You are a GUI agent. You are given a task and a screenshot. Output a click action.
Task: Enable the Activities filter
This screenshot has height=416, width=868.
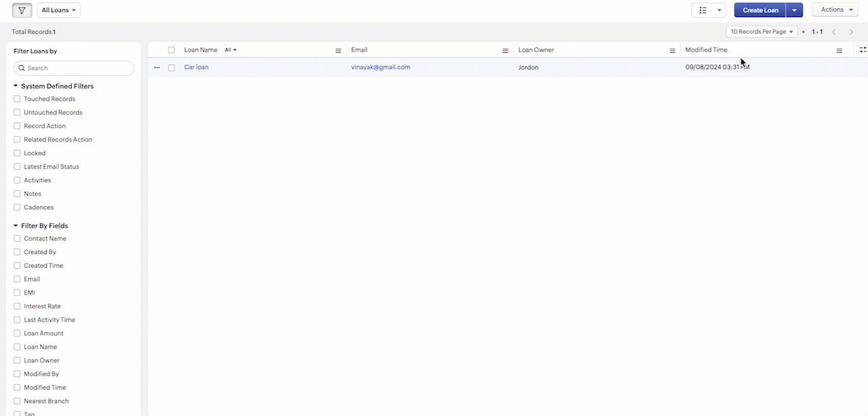(x=18, y=180)
